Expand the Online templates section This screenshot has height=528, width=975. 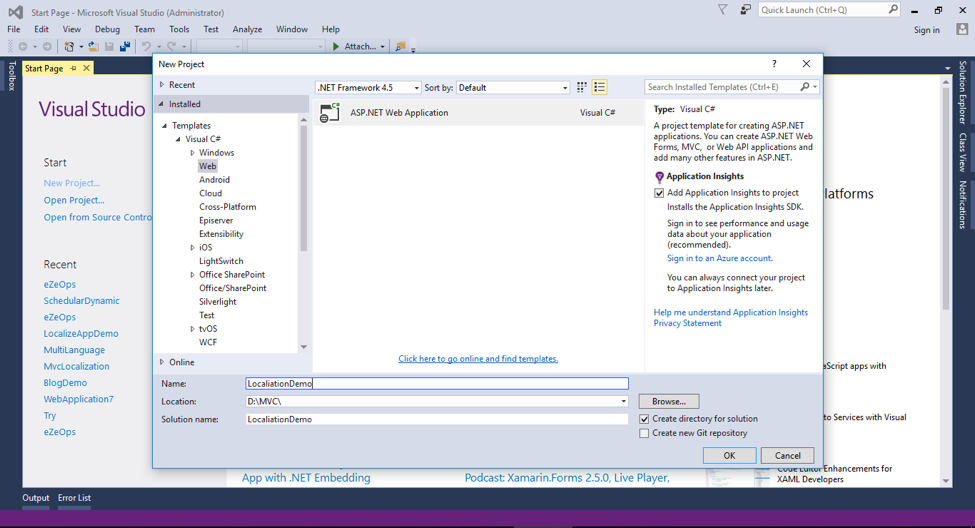click(x=162, y=362)
